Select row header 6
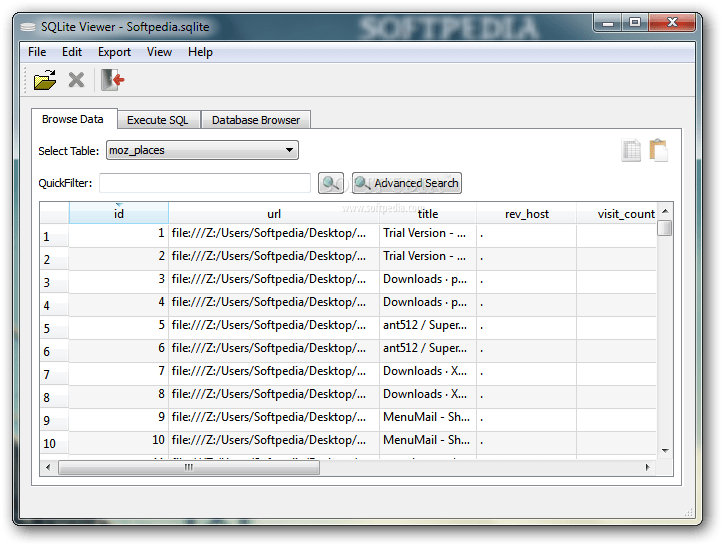The height and width of the screenshot is (546, 723). [x=54, y=351]
